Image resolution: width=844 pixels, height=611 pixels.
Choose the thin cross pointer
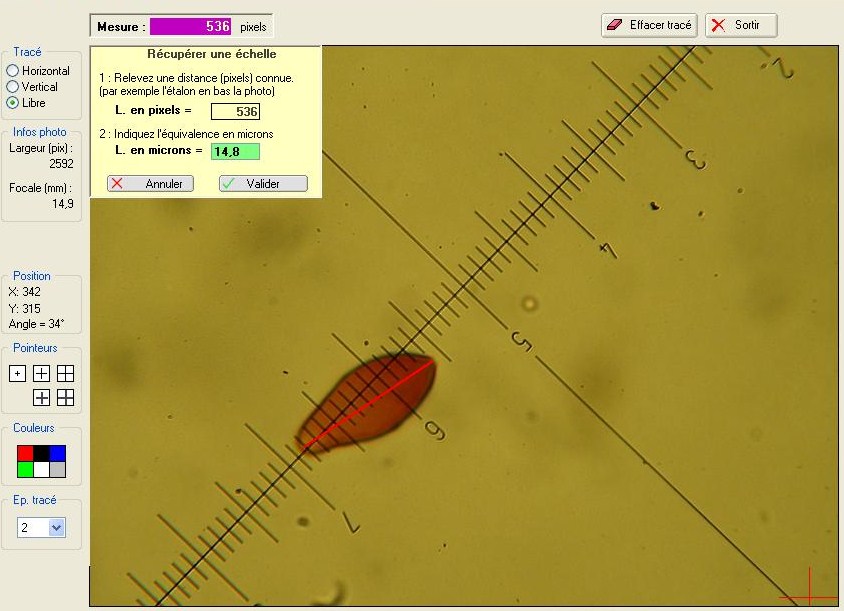click(41, 374)
